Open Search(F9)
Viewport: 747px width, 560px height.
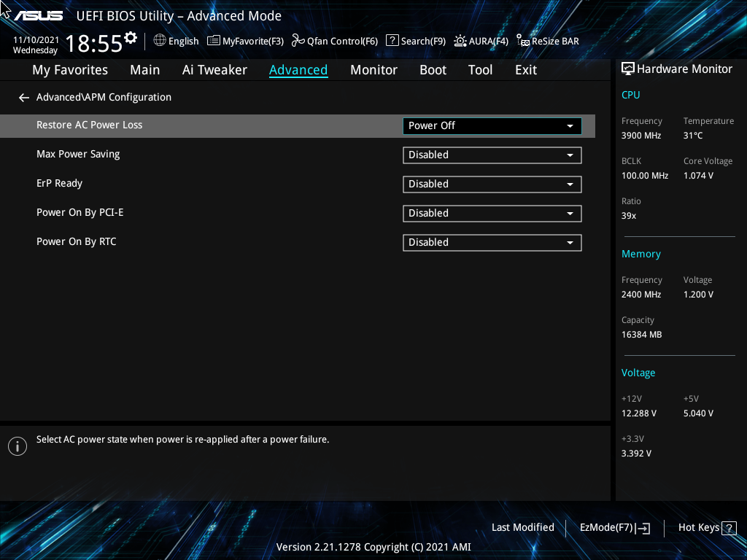(x=416, y=41)
